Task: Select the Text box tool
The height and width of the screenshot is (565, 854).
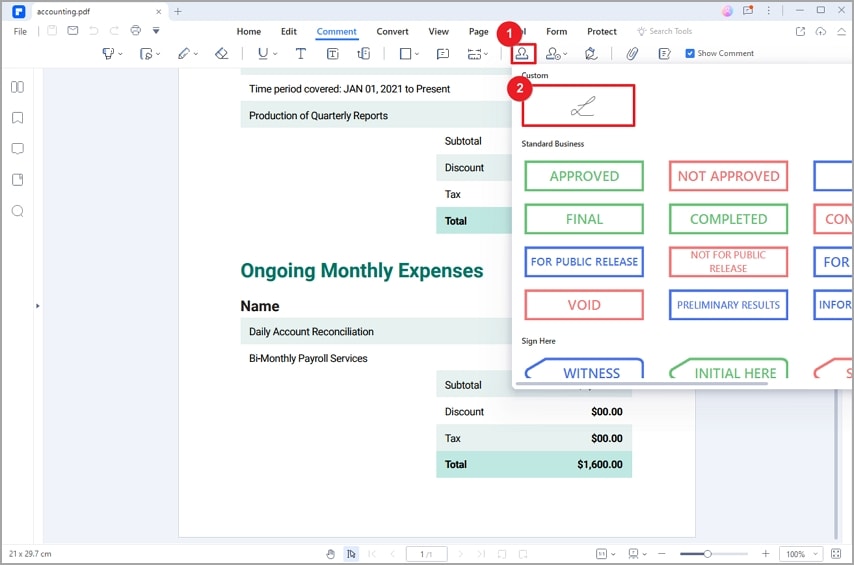Action: 332,53
